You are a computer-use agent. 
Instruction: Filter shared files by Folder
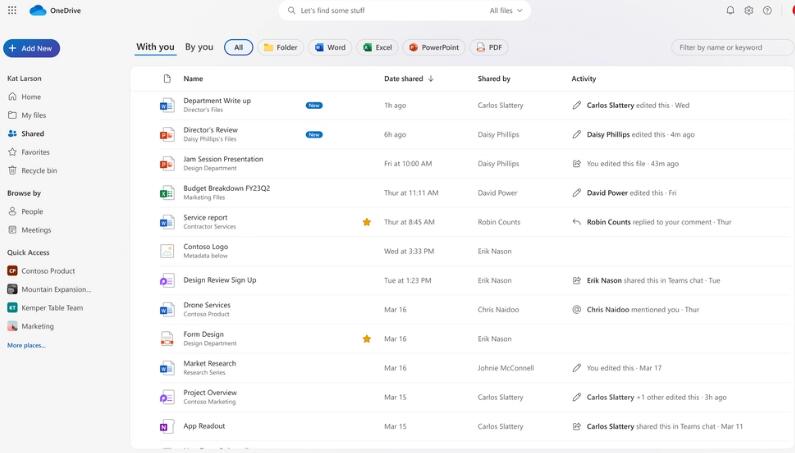(x=280, y=47)
